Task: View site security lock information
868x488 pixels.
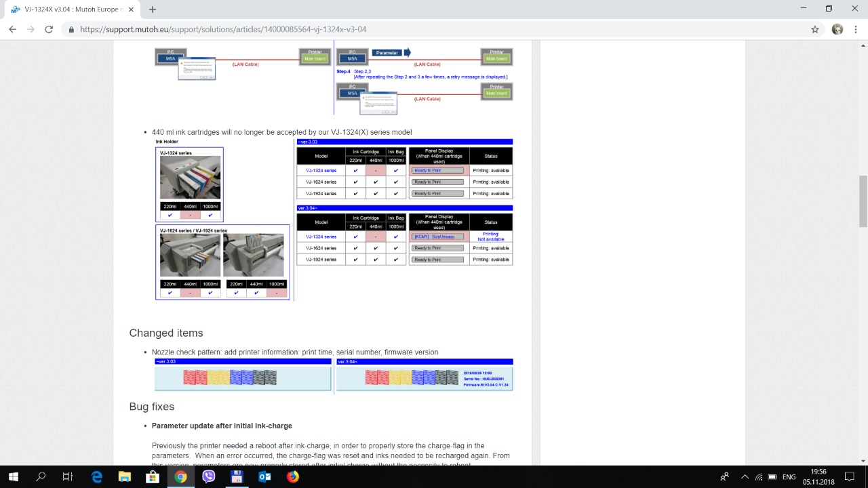Action: [x=71, y=30]
